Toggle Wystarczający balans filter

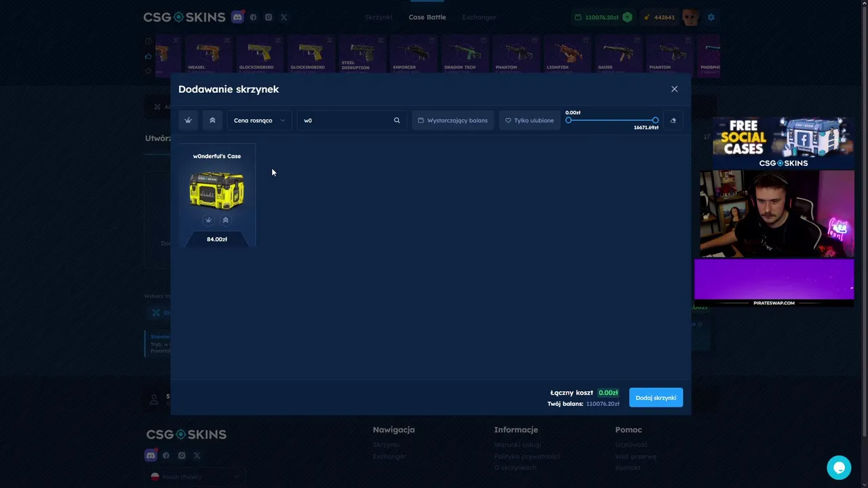pos(453,120)
